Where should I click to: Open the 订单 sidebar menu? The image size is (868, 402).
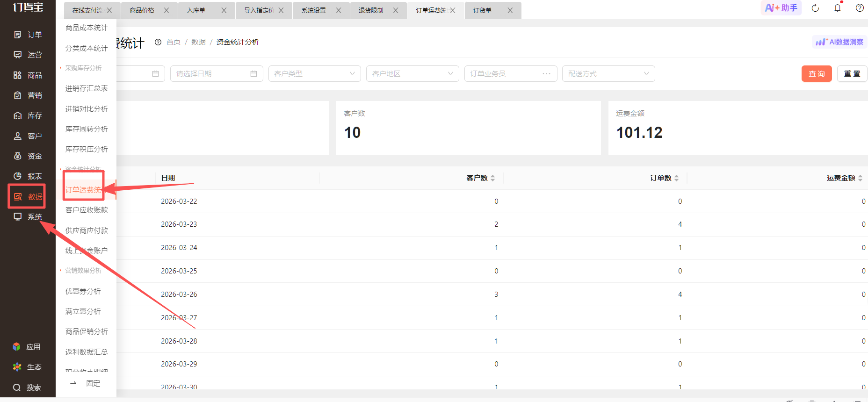click(x=28, y=35)
